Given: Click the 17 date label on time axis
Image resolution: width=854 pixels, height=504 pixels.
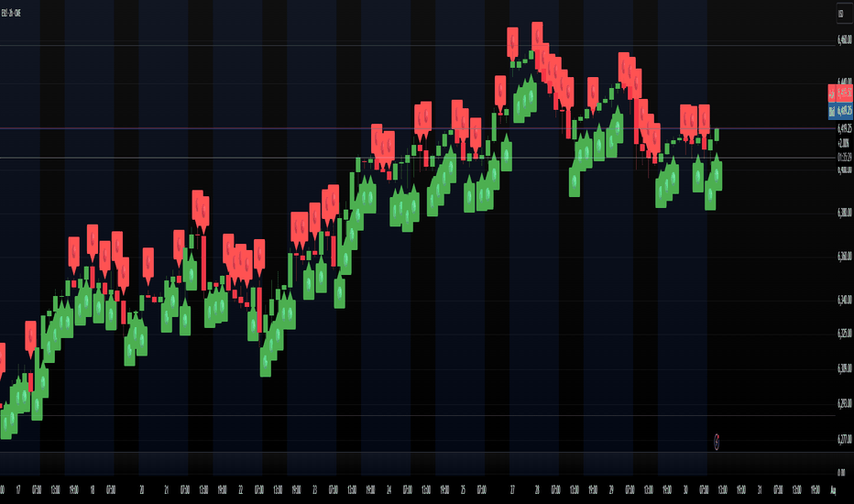Looking at the screenshot, I should [x=18, y=490].
